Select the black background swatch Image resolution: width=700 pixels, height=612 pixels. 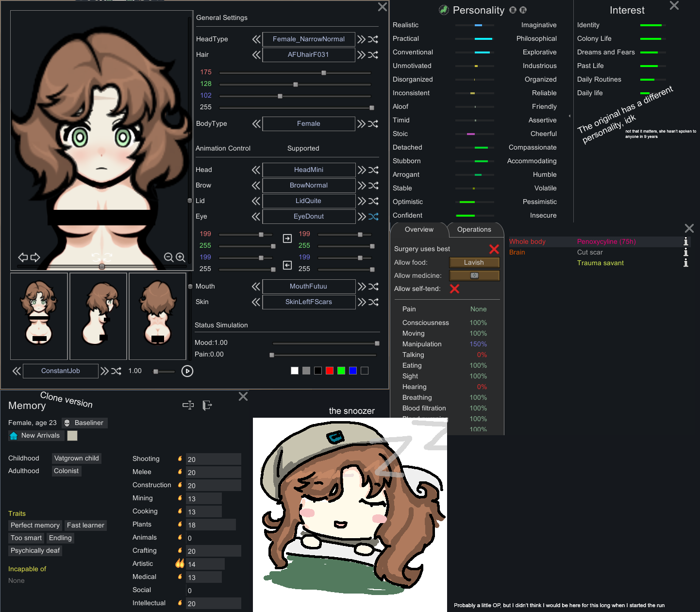(318, 371)
